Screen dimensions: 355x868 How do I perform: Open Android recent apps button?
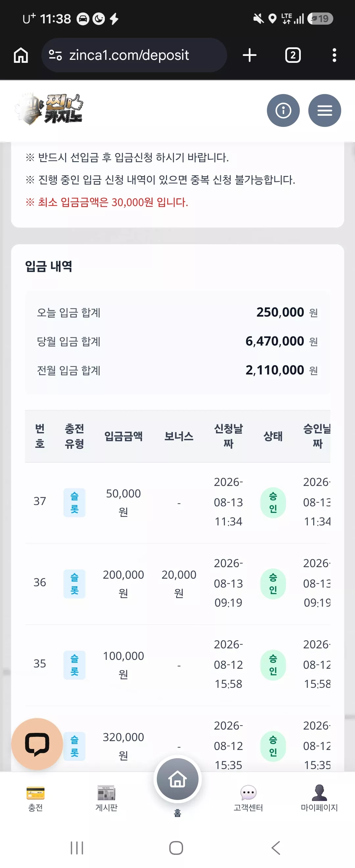point(77,847)
